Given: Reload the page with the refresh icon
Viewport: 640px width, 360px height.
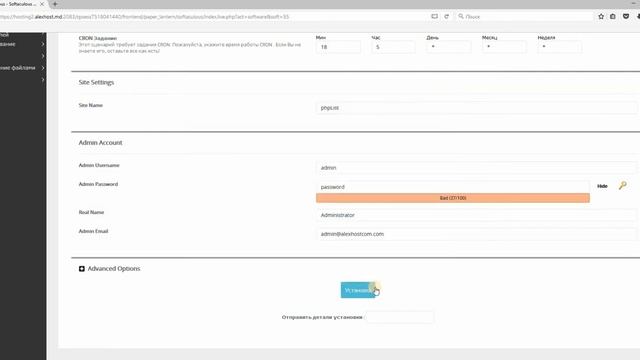Looking at the screenshot, I should (447, 16).
